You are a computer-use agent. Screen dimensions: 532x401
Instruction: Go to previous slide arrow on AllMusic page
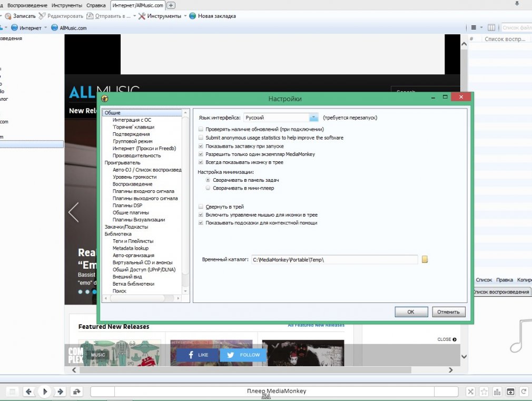(74, 212)
